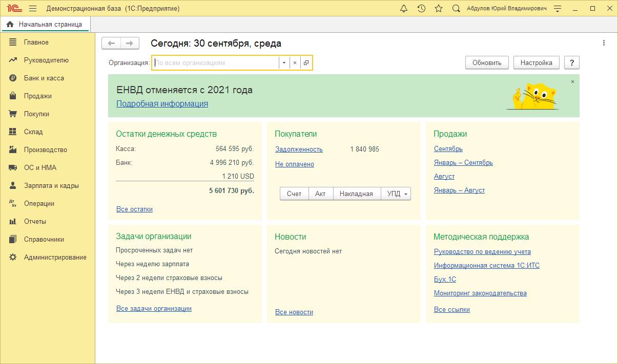Go to next day with forward arrow
Image resolution: width=618 pixels, height=364 pixels.
tap(130, 44)
